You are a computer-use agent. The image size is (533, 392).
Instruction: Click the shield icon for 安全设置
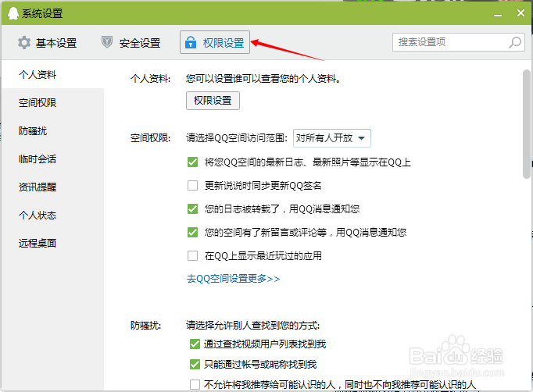coord(107,42)
